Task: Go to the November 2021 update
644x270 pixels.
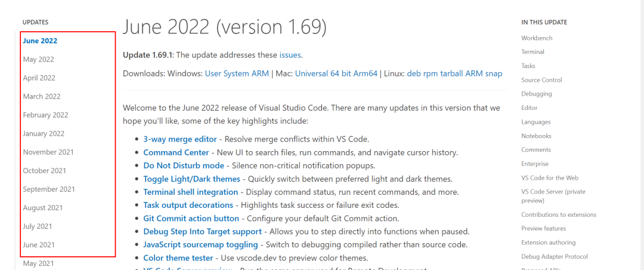Action: tap(48, 152)
